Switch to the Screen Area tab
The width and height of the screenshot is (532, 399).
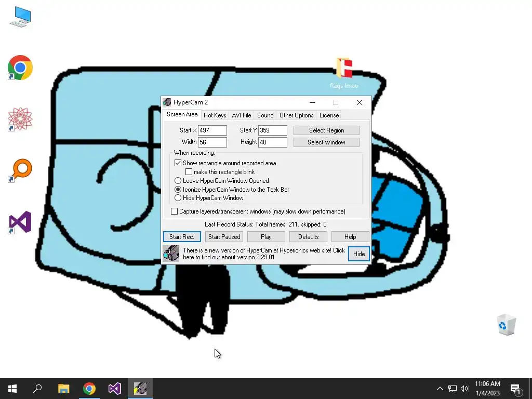click(x=182, y=114)
